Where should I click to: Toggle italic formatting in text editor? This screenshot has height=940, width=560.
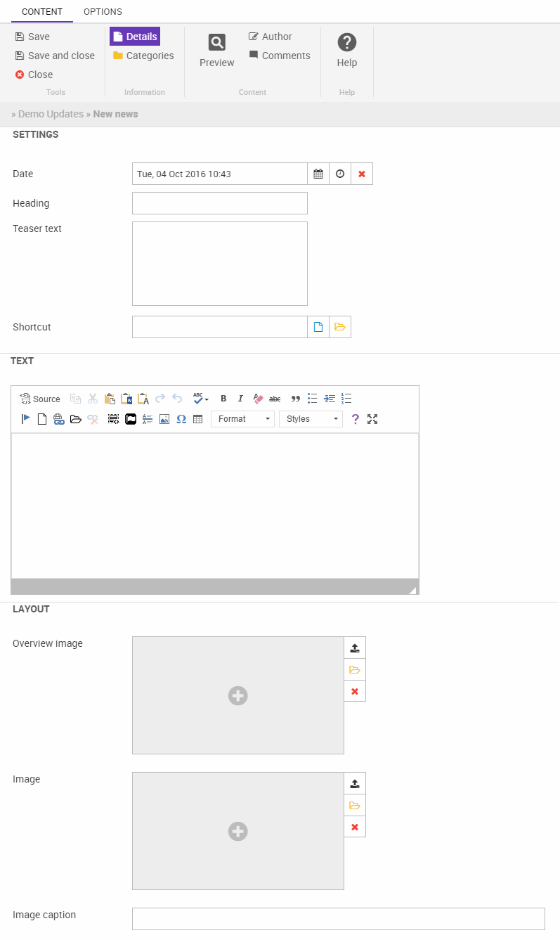[x=240, y=399]
